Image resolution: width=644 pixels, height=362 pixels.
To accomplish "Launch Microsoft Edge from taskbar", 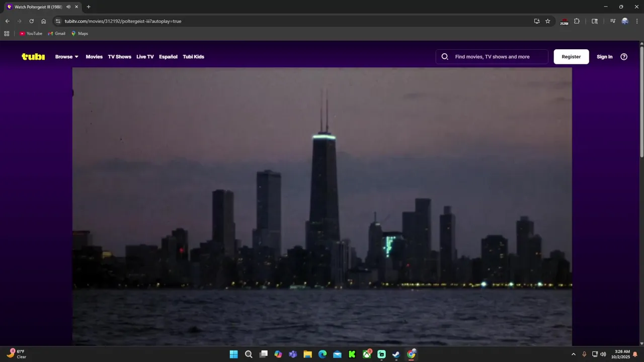I will coord(323,354).
